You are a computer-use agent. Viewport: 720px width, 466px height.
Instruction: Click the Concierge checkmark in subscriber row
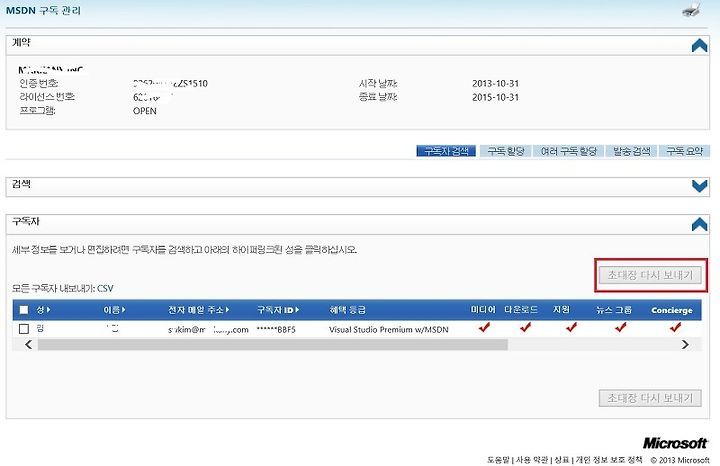coord(675,327)
